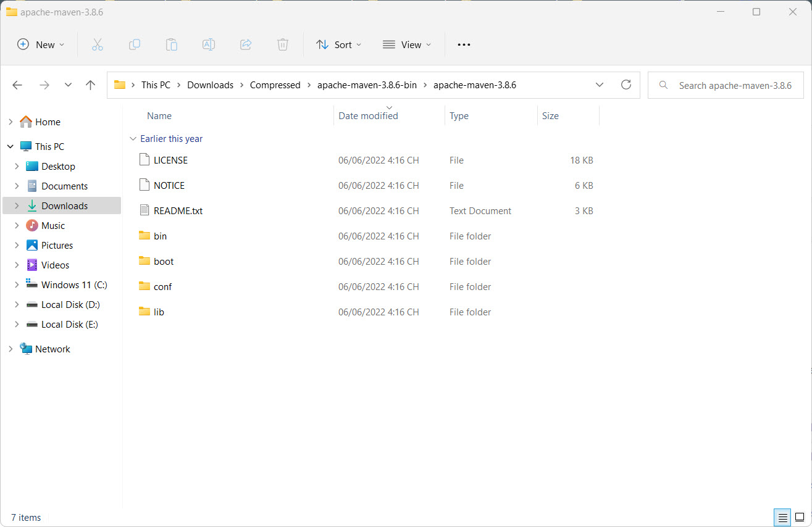Click the Share icon in toolbar
Screen dimensions: 812x527
click(x=246, y=44)
